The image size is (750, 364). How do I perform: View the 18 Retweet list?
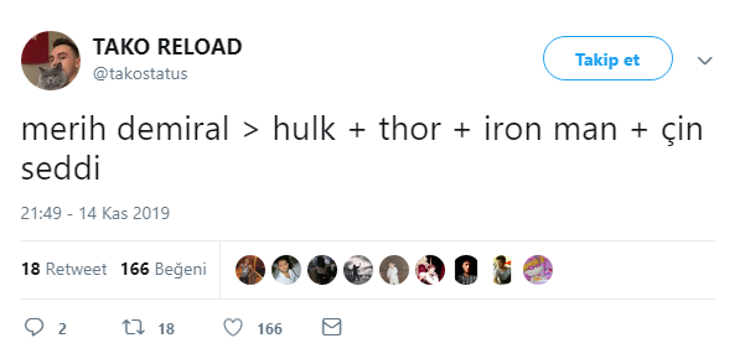pyautogui.click(x=64, y=269)
